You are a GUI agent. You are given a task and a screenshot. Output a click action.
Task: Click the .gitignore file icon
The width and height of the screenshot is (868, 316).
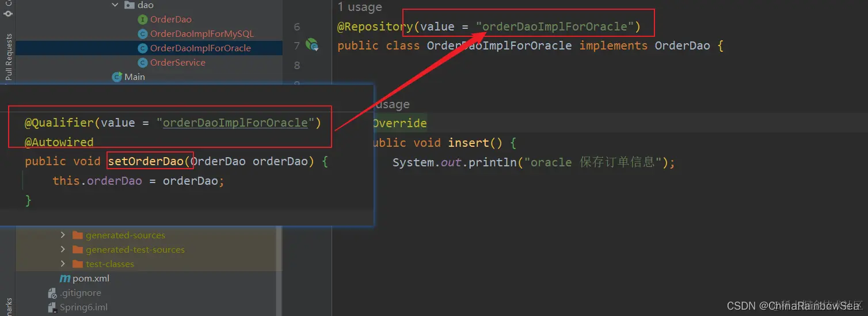[x=52, y=293]
